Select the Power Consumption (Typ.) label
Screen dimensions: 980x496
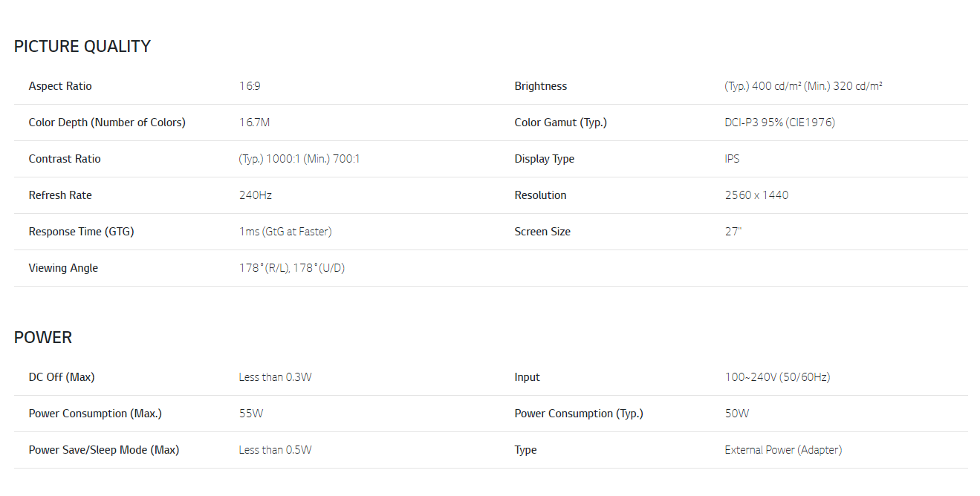[x=579, y=414]
